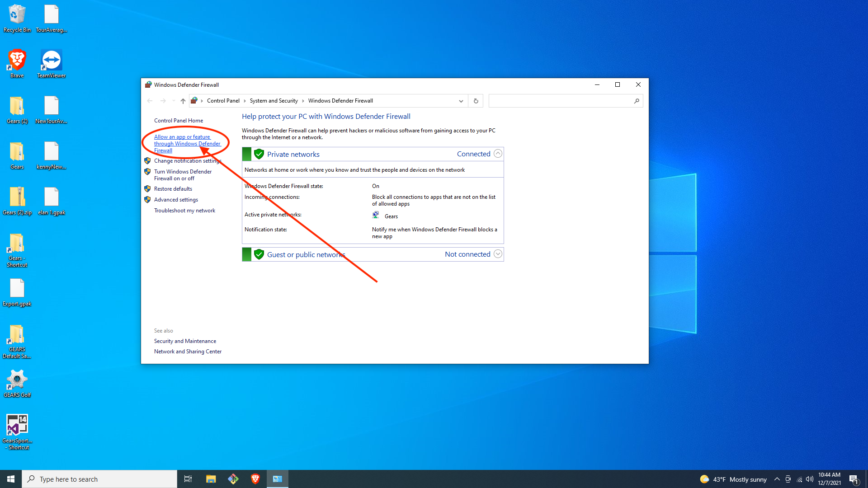Open Advanced settings link

(x=176, y=200)
